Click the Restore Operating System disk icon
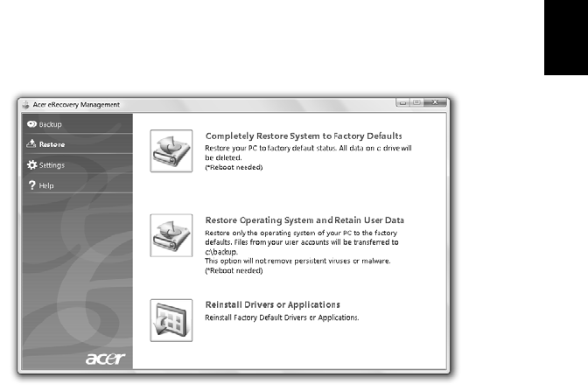 (171, 235)
